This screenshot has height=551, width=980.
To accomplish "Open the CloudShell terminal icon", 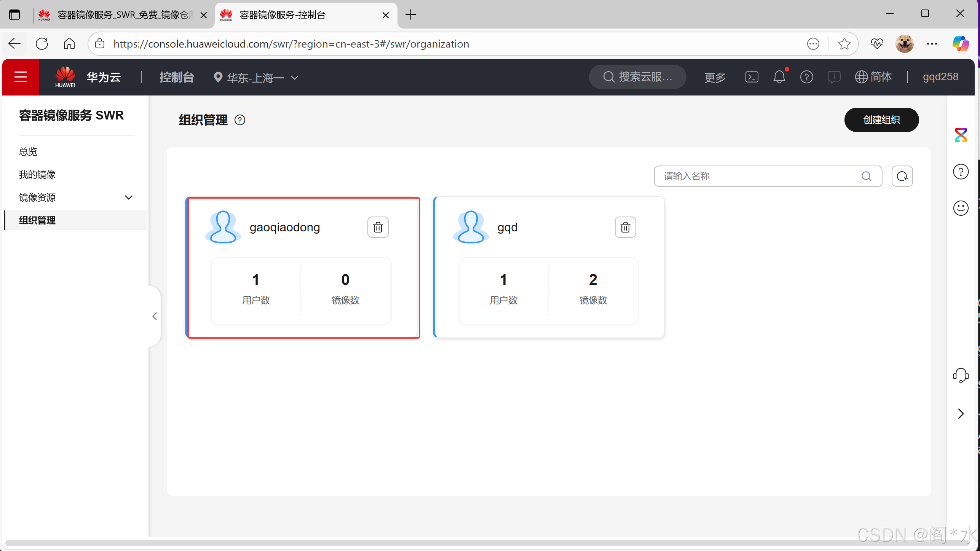I will point(752,77).
